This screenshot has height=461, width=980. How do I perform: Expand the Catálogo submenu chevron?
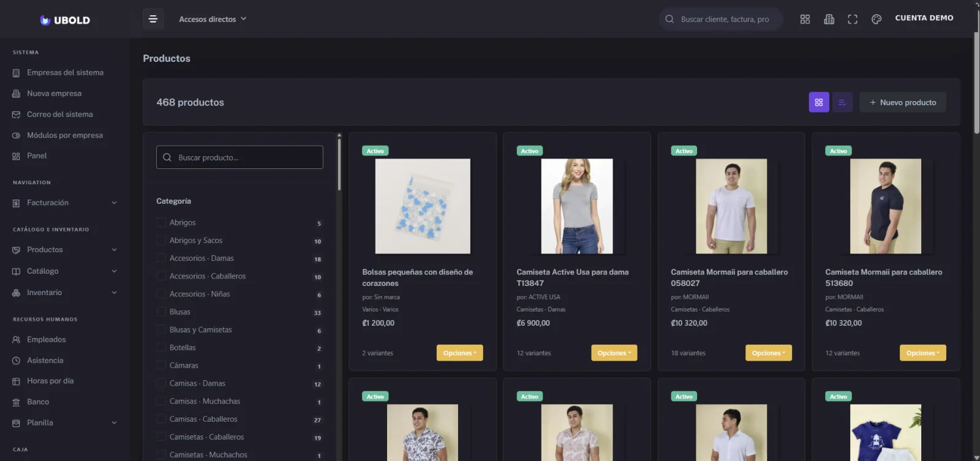114,271
